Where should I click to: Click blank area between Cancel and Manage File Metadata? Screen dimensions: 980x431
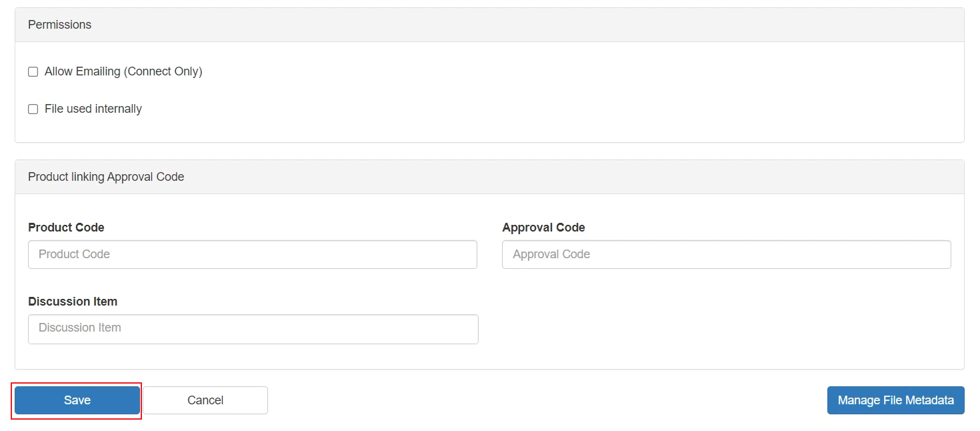[547, 400]
